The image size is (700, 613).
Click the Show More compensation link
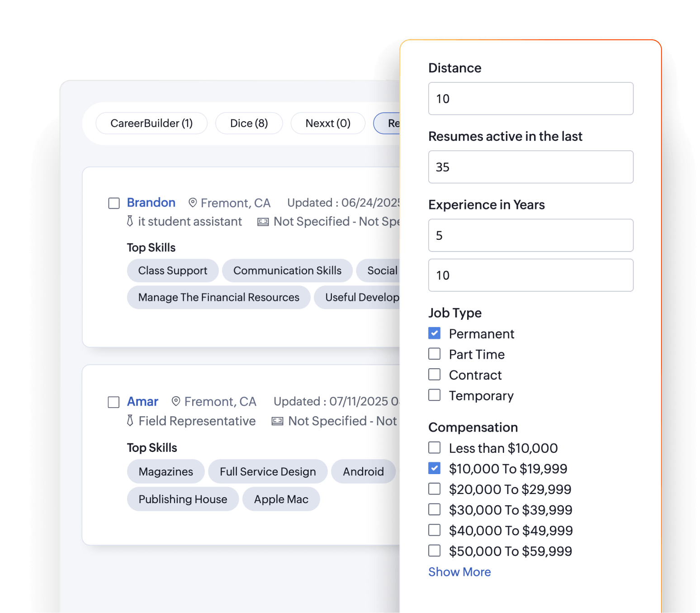pos(459,572)
